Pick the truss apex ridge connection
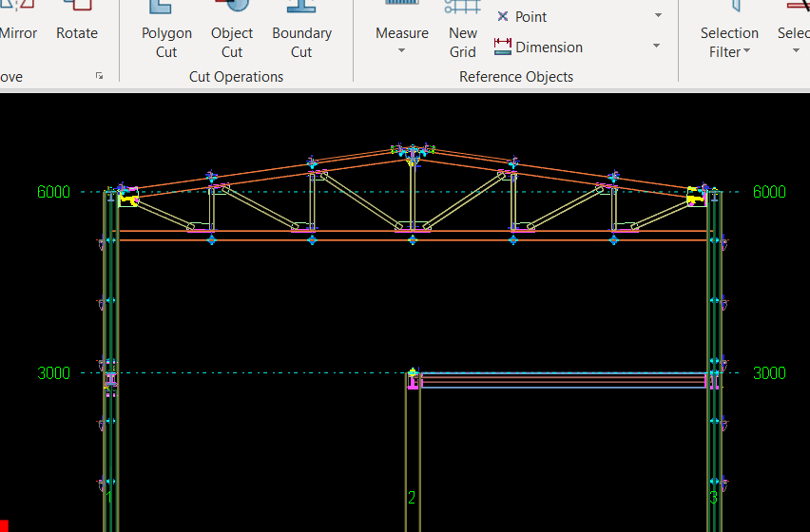The height and width of the screenshot is (532, 810). click(x=413, y=150)
